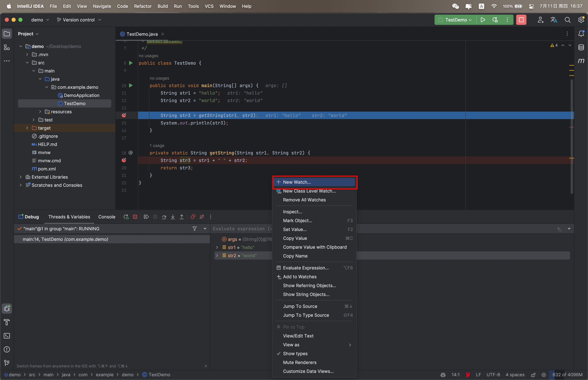Expand the target folder in Project tree
This screenshot has width=588, height=380.
[x=27, y=128]
